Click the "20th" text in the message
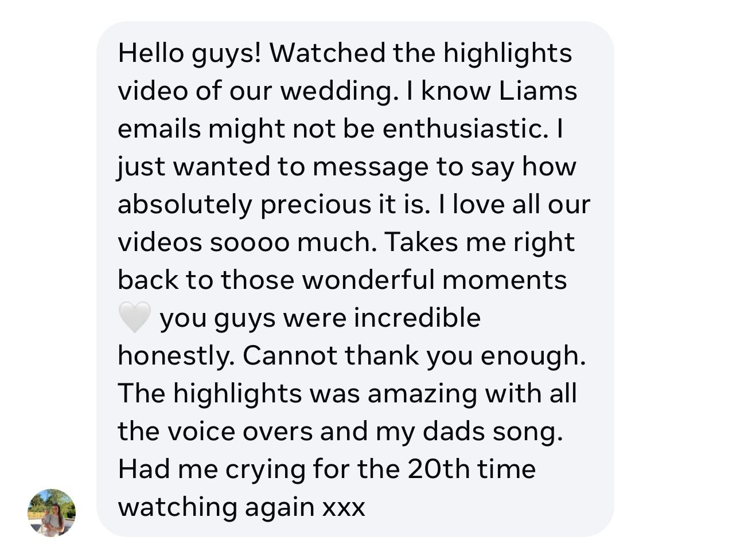Screen dimensions: 740x560 pyautogui.click(x=437, y=469)
